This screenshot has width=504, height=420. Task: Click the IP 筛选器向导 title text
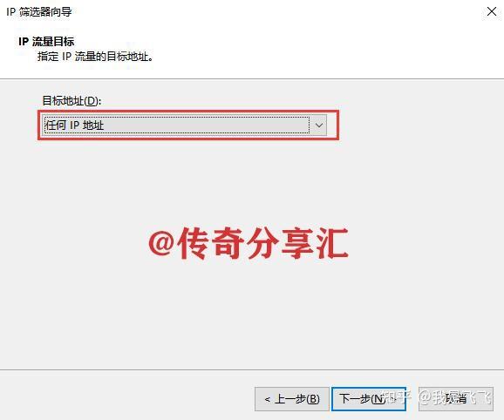point(39,12)
